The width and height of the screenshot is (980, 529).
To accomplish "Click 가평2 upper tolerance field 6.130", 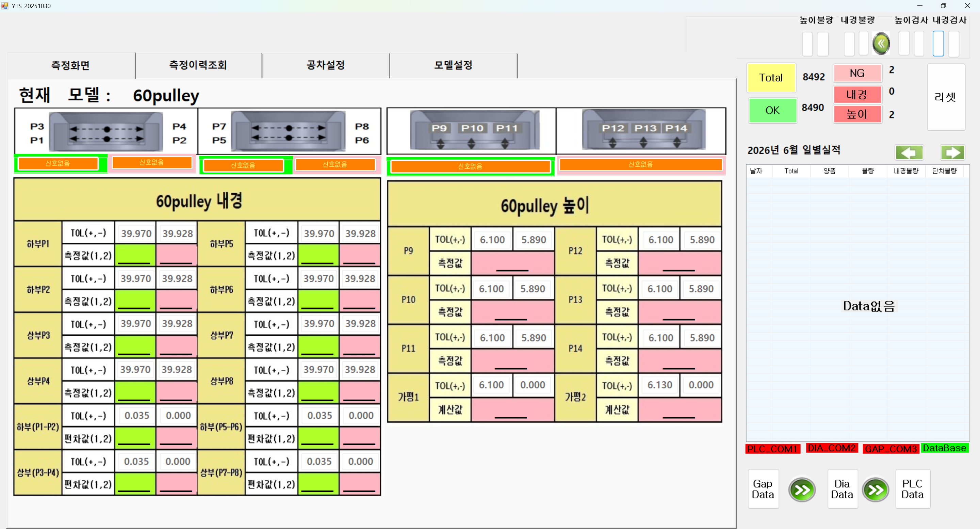I will pos(659,385).
